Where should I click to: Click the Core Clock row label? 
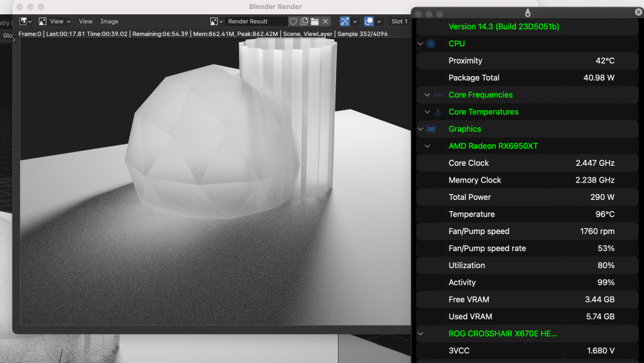(469, 163)
